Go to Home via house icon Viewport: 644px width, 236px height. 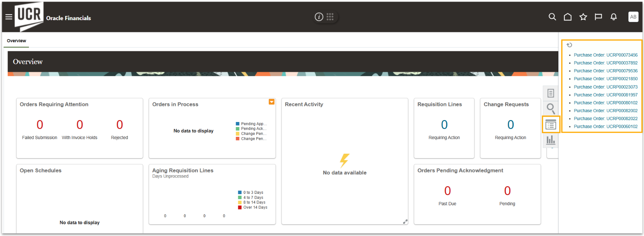(x=567, y=17)
